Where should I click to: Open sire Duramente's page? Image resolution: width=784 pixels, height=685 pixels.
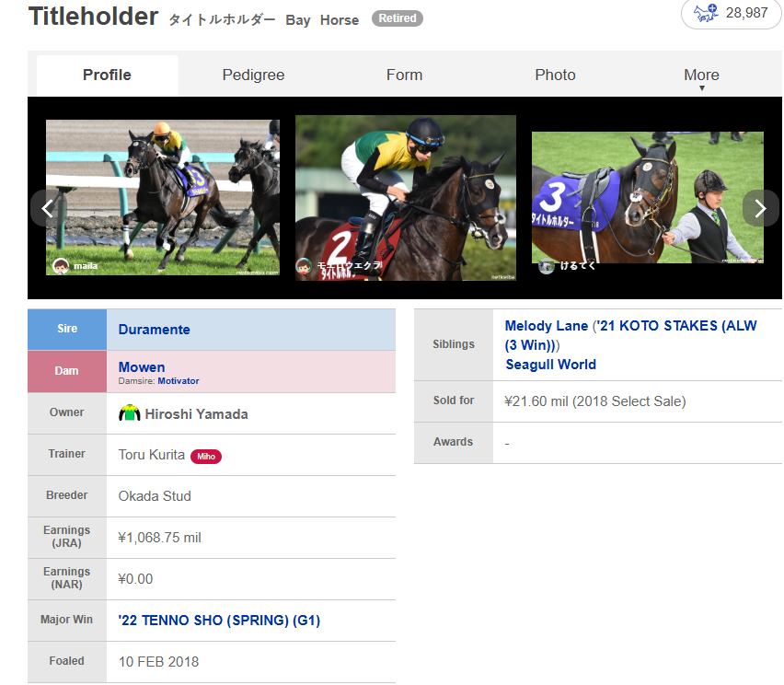pos(154,330)
